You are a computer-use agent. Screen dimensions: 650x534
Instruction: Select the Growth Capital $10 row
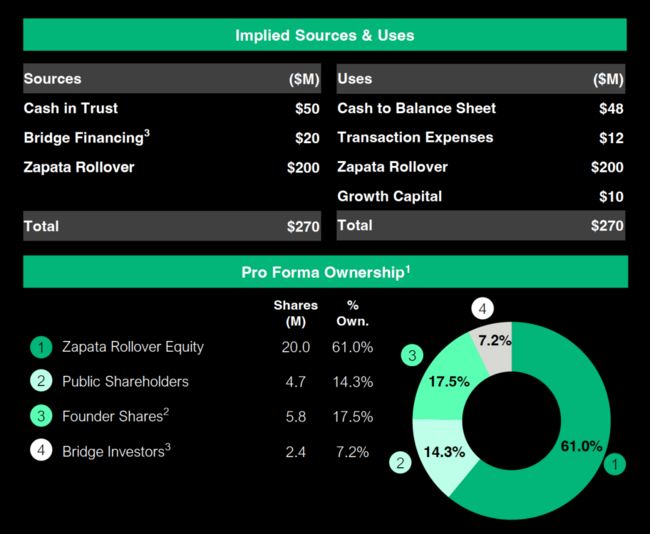click(481, 196)
